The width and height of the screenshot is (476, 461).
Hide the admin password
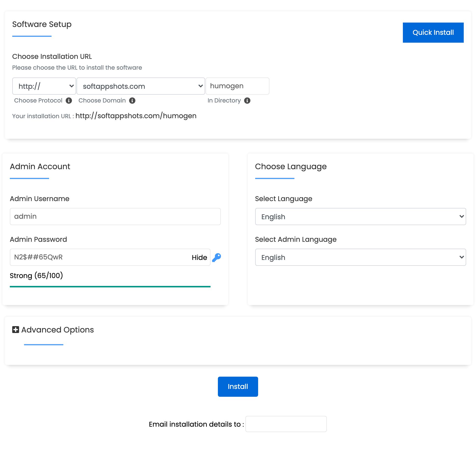point(199,257)
